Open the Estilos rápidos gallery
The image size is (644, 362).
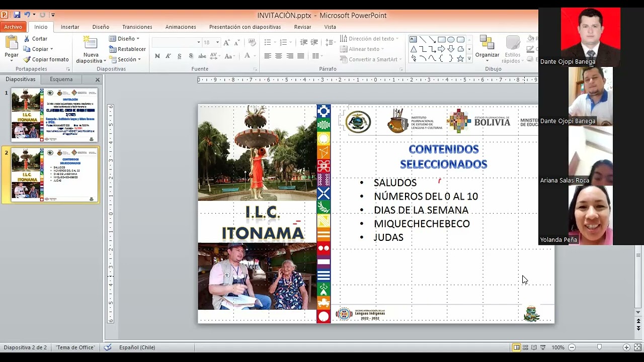(512, 49)
